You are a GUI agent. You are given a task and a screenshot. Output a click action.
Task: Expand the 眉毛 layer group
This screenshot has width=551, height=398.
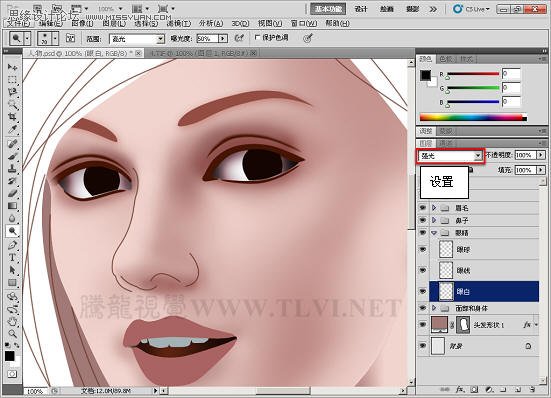pos(434,208)
